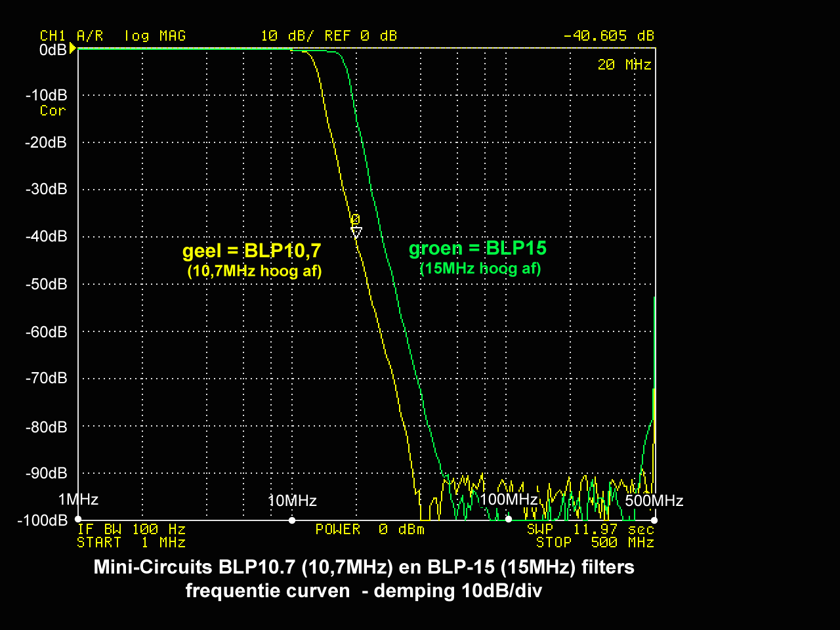The height and width of the screenshot is (630, 840).
Task: Click the '0dB' axis label
Action: [x=53, y=50]
